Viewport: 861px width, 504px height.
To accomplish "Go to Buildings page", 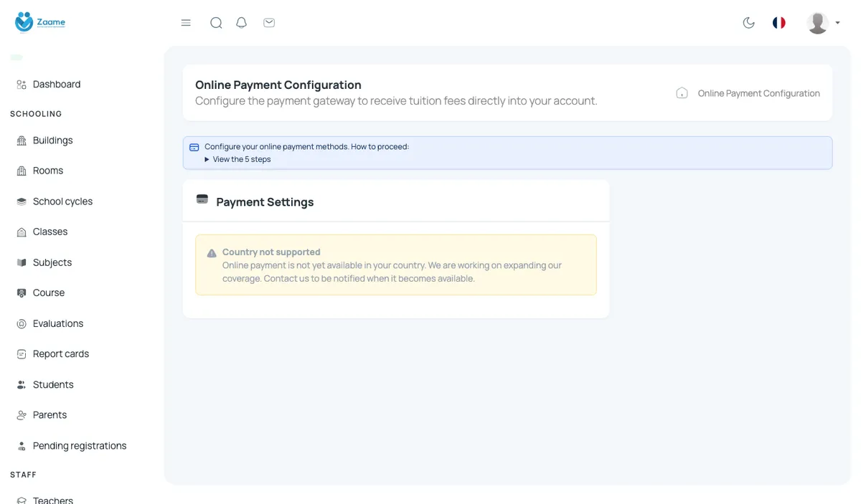I will pyautogui.click(x=53, y=141).
